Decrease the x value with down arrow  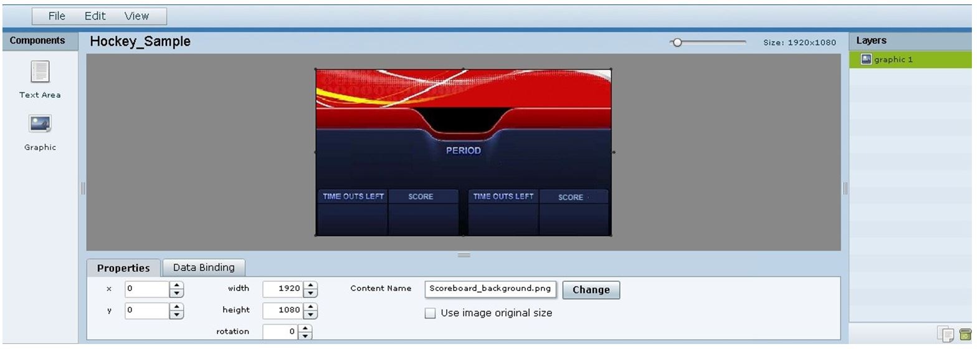pyautogui.click(x=177, y=294)
